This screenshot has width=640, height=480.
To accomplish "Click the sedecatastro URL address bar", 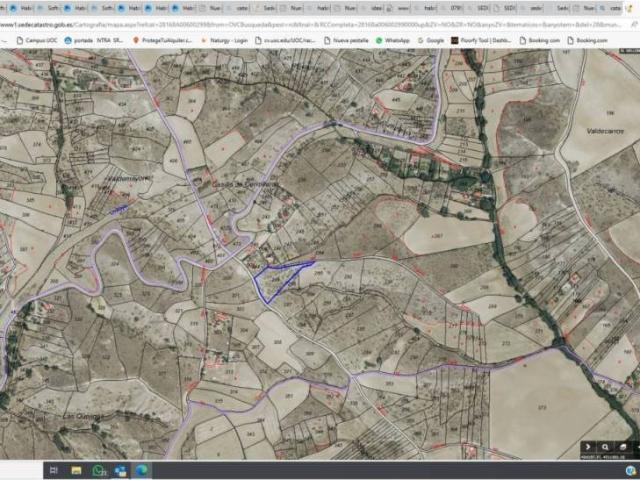I will tap(300, 24).
